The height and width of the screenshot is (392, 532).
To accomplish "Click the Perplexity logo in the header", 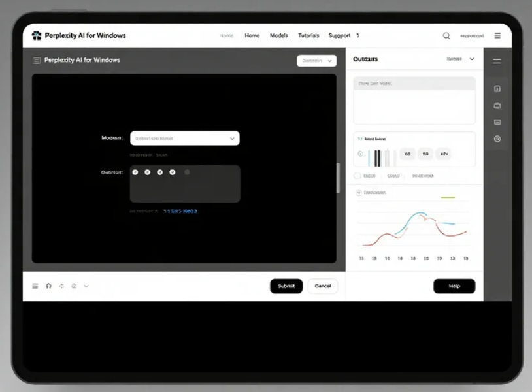I will pos(37,35).
